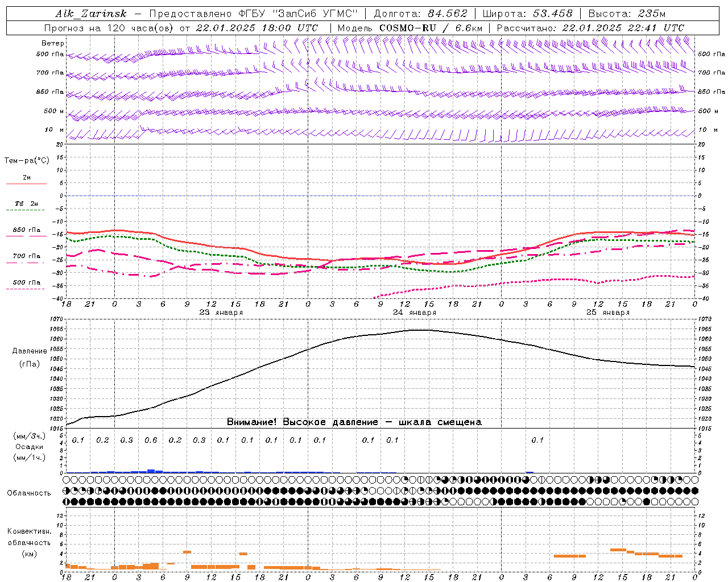Click the Конвективн. convective cloudiness label
The height and width of the screenshot is (582, 728).
point(29,531)
